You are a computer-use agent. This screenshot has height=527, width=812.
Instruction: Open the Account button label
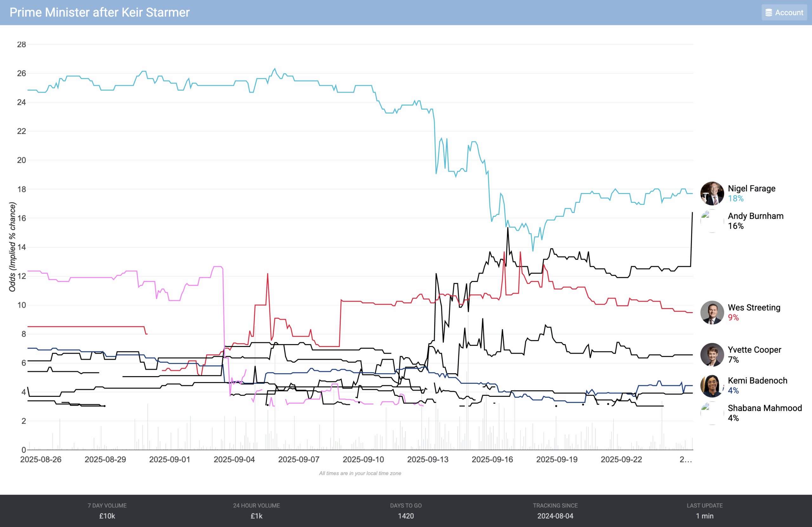click(789, 13)
